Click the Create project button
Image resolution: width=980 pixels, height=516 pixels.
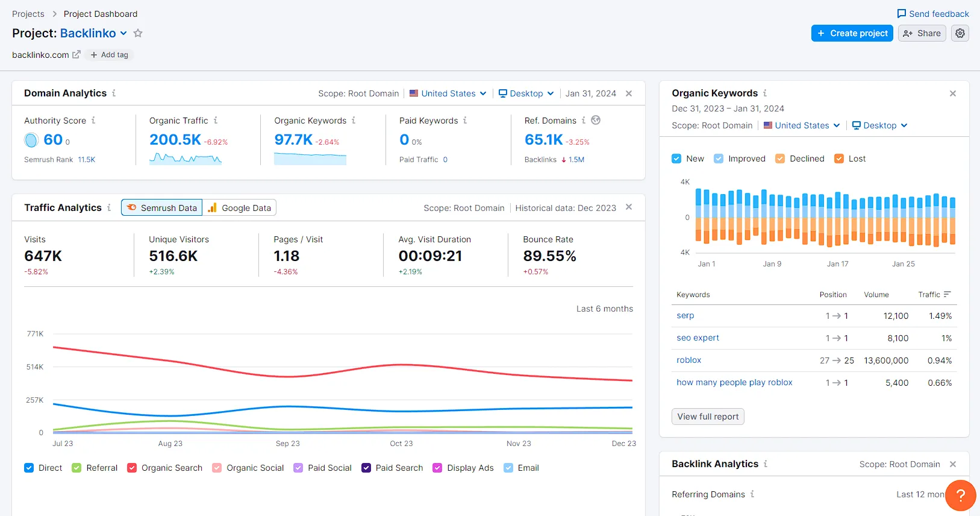click(852, 33)
